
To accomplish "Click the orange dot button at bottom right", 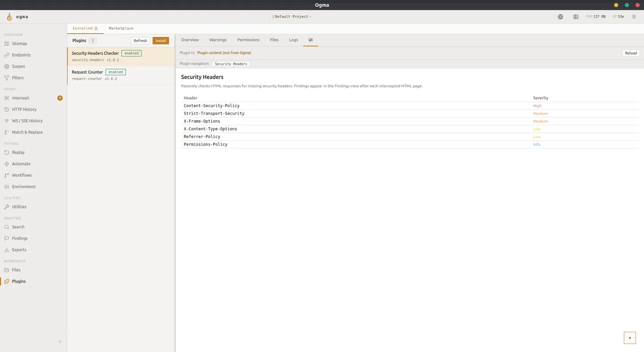I will pos(630,338).
